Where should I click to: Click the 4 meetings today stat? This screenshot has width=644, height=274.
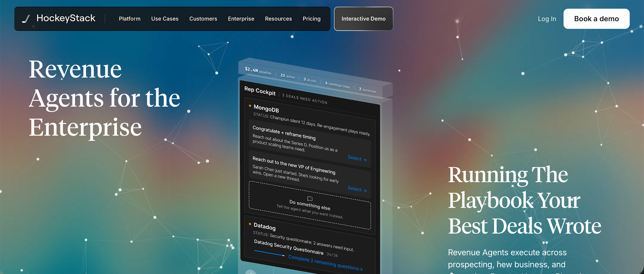[337, 85]
